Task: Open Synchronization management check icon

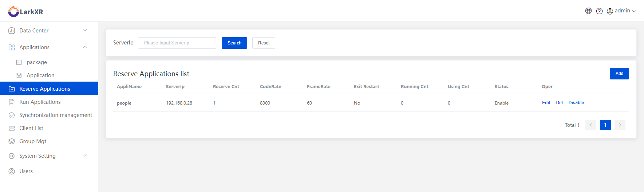Action: [x=12, y=115]
